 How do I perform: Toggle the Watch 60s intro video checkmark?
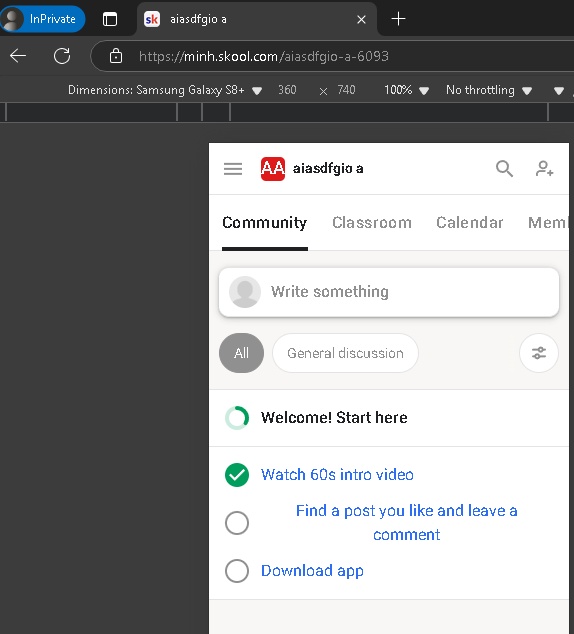pyautogui.click(x=237, y=475)
